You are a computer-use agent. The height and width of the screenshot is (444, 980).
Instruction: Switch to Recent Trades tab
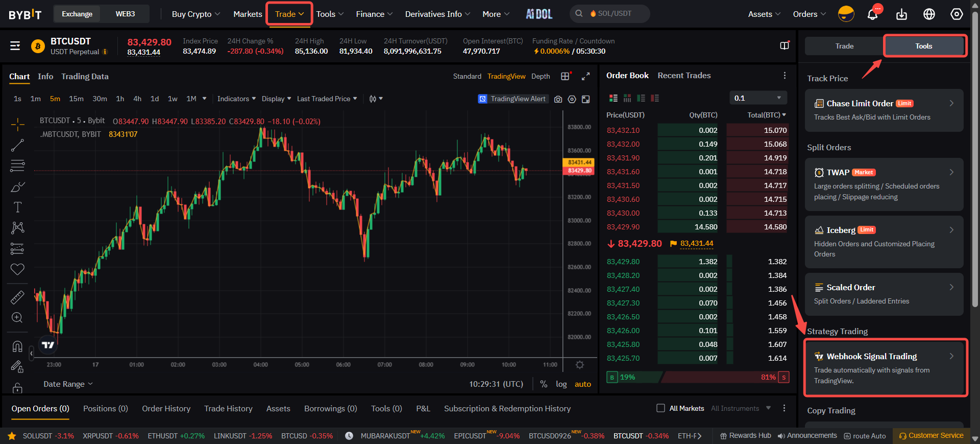click(x=684, y=76)
